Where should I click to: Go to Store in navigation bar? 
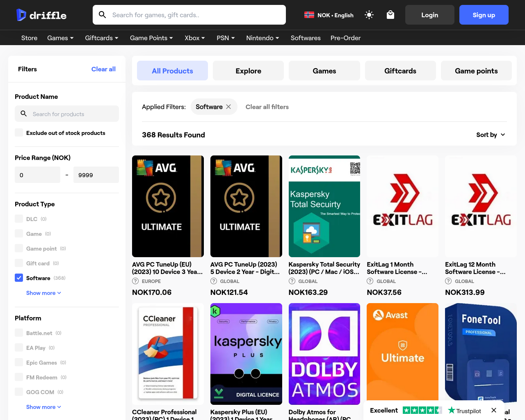pyautogui.click(x=30, y=38)
